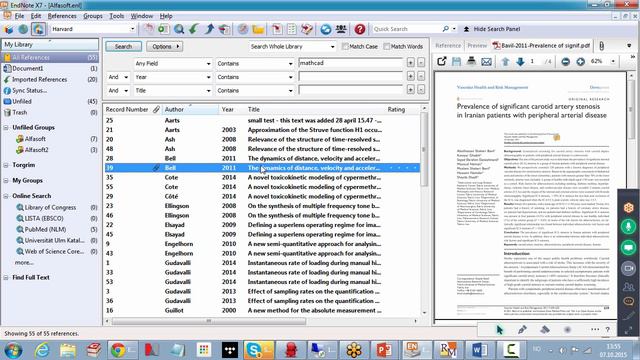Switch to the Preview tab
The image size is (640, 360).
pos(477,46)
